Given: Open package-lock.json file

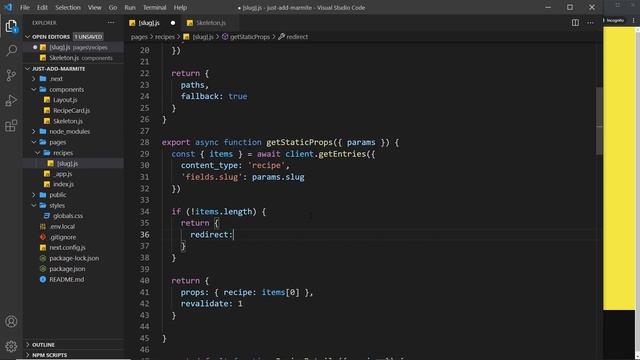Looking at the screenshot, I should point(74,258).
